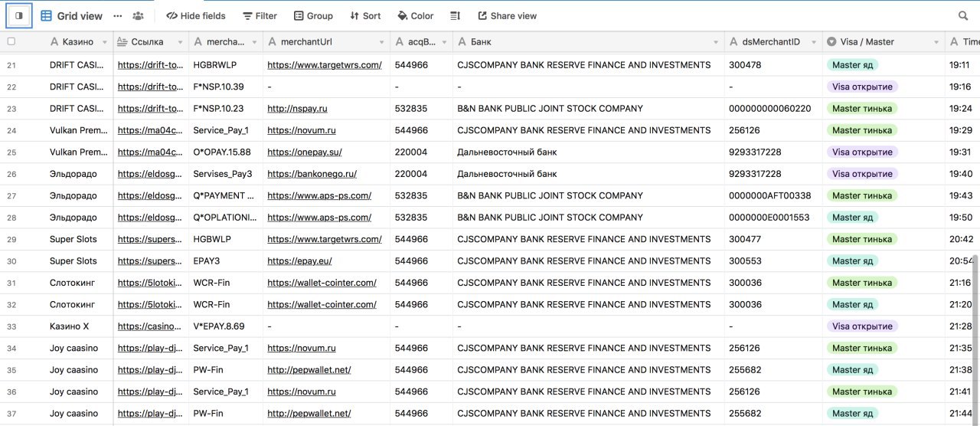Select the 000000000060220 cell
This screenshot has width=980, height=426.
click(773, 109)
